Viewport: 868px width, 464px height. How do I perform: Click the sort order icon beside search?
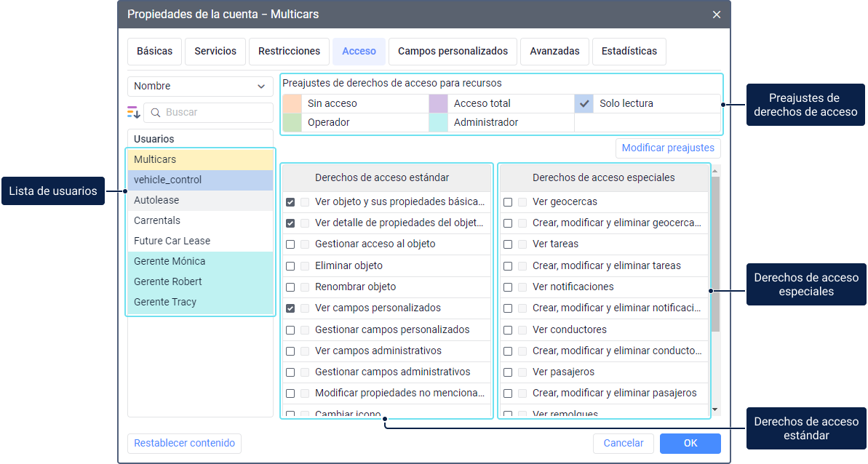[x=133, y=112]
